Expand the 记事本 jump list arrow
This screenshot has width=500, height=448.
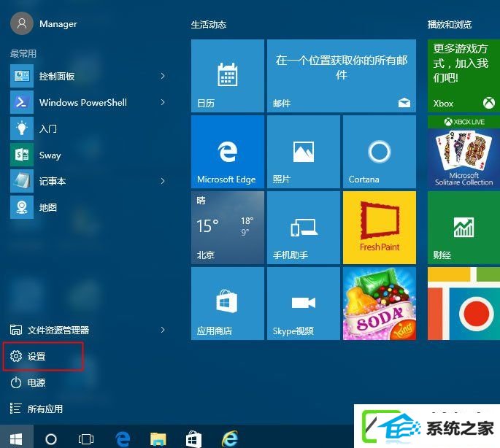(x=163, y=181)
